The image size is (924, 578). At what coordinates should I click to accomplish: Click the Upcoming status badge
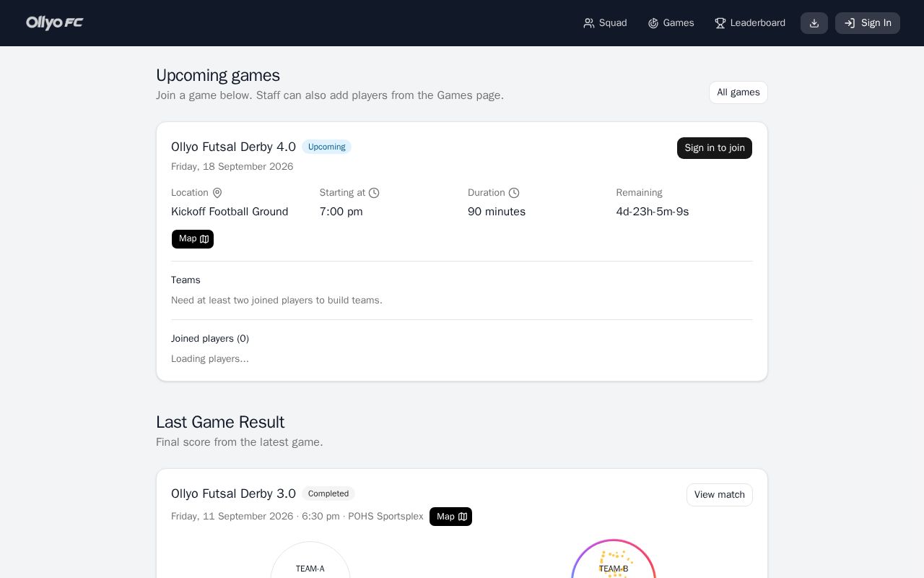[x=327, y=147]
